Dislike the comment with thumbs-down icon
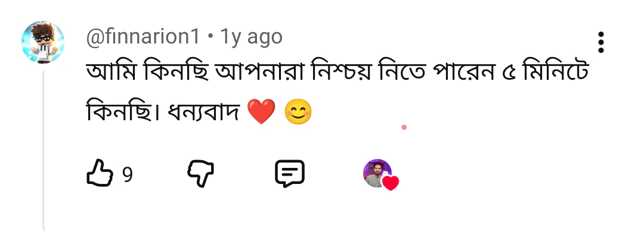 [200, 174]
